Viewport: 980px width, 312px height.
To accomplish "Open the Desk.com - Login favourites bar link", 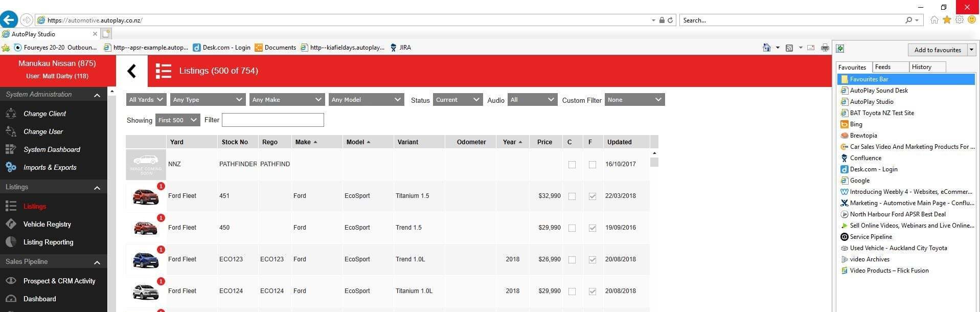I will point(222,48).
